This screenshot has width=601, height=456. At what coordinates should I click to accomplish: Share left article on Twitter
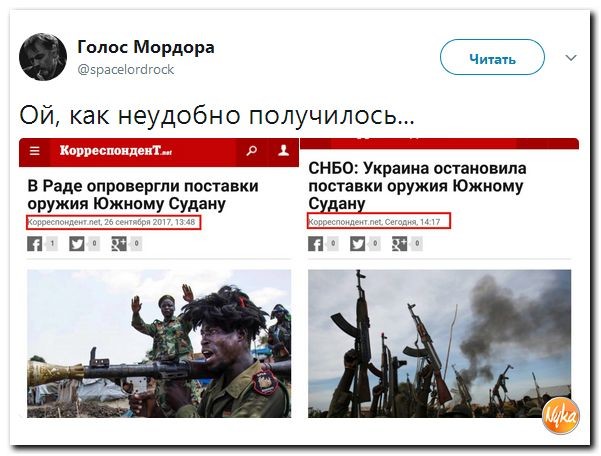77,244
